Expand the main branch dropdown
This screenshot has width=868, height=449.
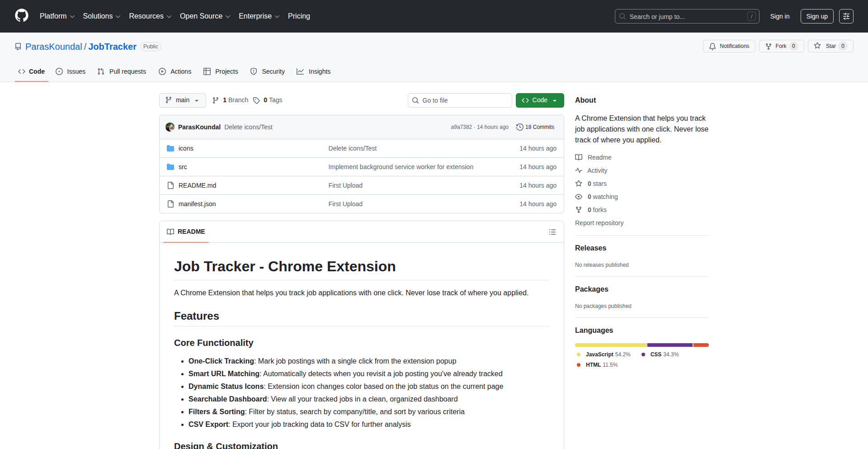coord(182,100)
